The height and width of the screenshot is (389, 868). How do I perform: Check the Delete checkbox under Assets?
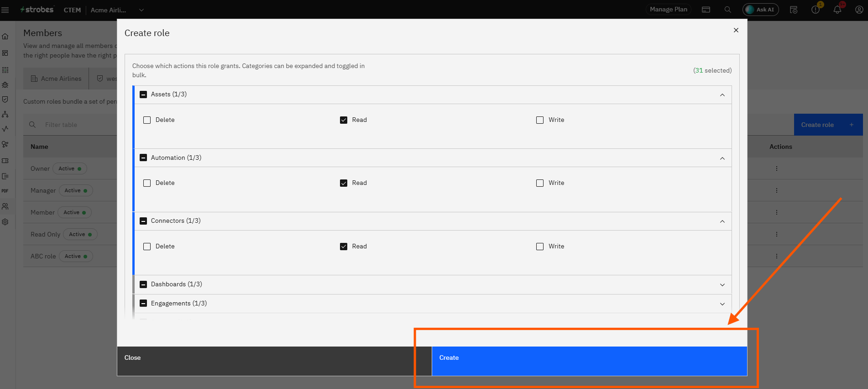click(147, 120)
